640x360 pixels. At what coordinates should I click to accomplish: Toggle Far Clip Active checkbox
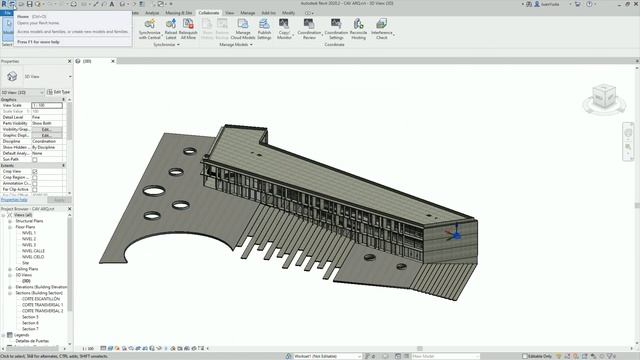[35, 189]
